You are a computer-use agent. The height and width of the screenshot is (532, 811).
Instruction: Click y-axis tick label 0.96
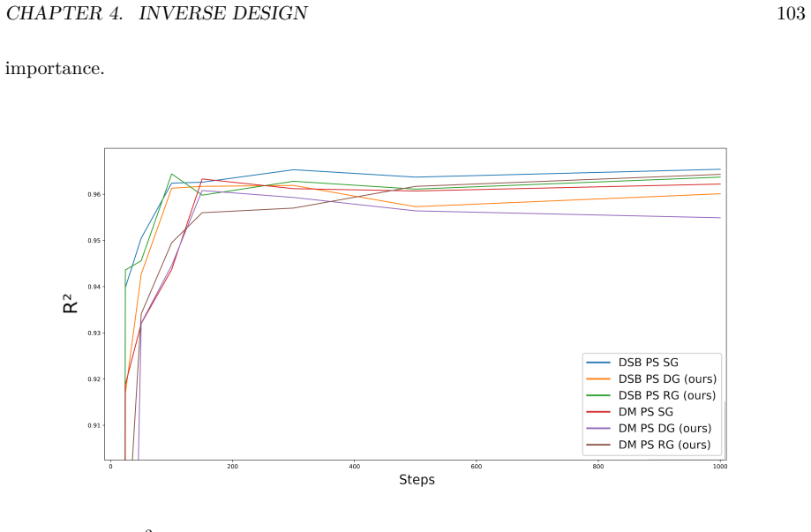tap(94, 194)
